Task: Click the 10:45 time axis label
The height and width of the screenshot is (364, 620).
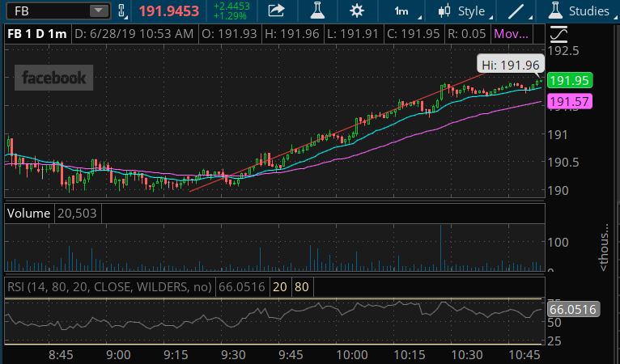Action: [x=524, y=355]
